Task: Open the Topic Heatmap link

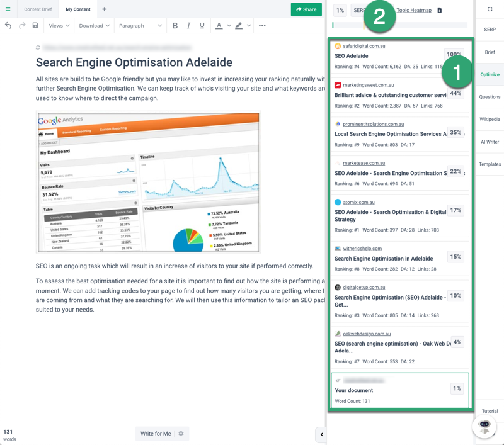Action: (414, 10)
